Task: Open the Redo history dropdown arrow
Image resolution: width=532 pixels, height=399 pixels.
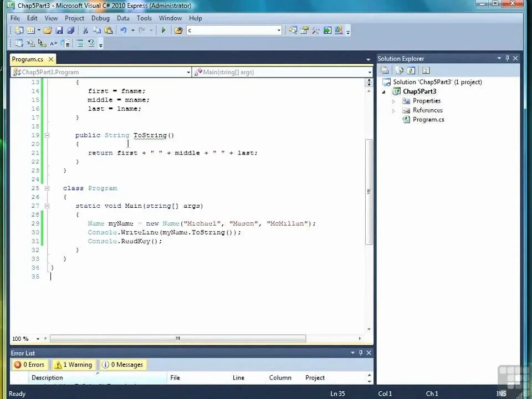Action: [151, 30]
